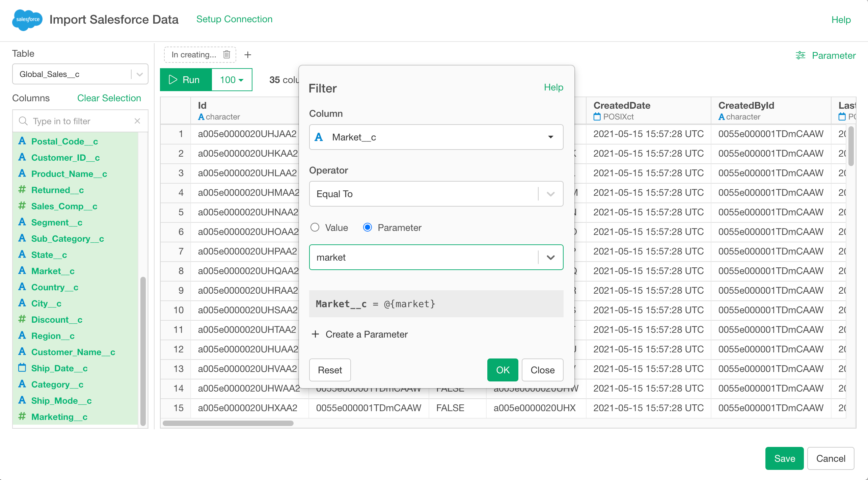This screenshot has height=480, width=868.
Task: Click the character icon of Segment__c
Action: tap(22, 222)
